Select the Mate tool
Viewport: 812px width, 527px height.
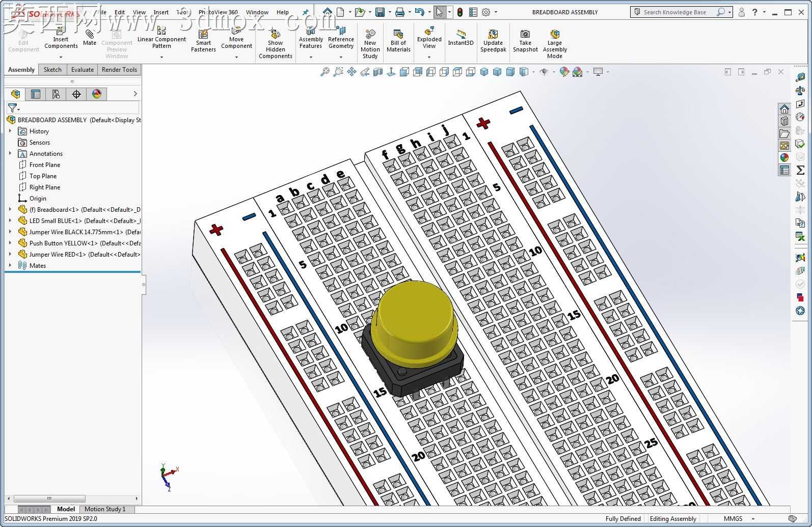90,38
